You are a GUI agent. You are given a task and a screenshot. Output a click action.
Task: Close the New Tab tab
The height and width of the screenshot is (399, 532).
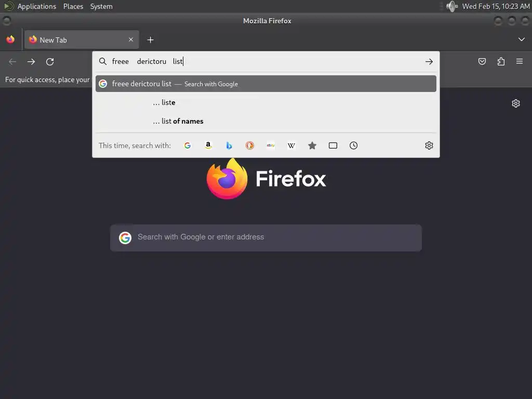tap(131, 39)
